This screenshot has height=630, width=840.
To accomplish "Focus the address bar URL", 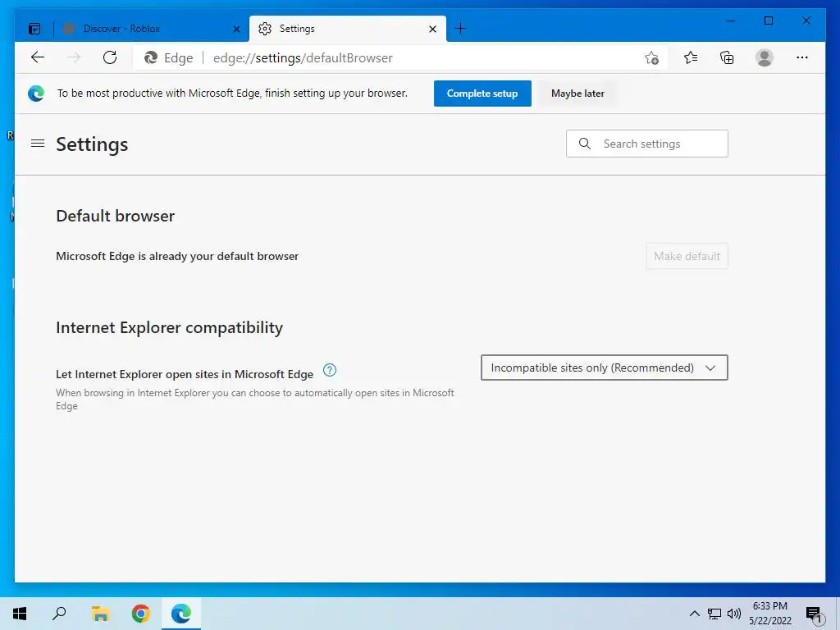I will 303,58.
